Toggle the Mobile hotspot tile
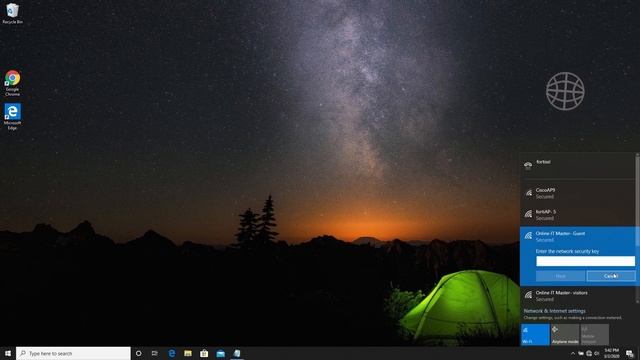The height and width of the screenshot is (360, 640). click(x=595, y=335)
